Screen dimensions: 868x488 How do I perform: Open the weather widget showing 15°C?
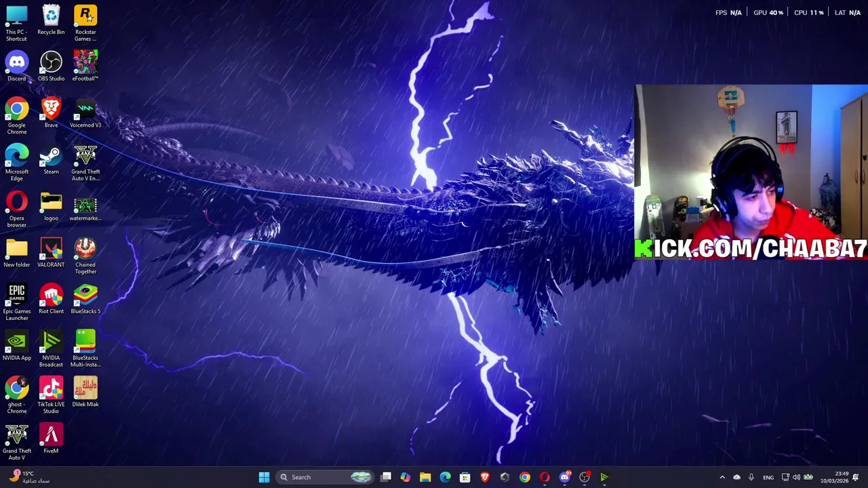(28, 477)
